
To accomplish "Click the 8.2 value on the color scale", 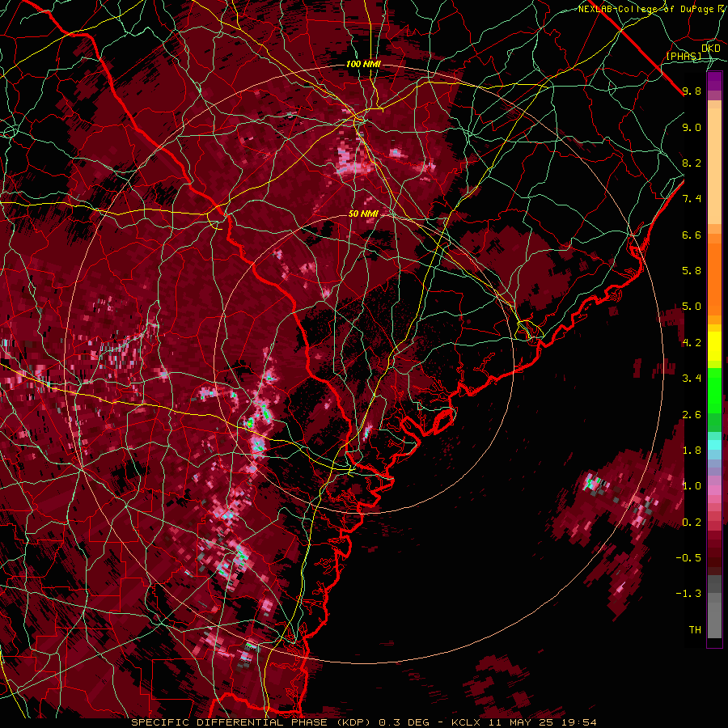I will coord(692,163).
